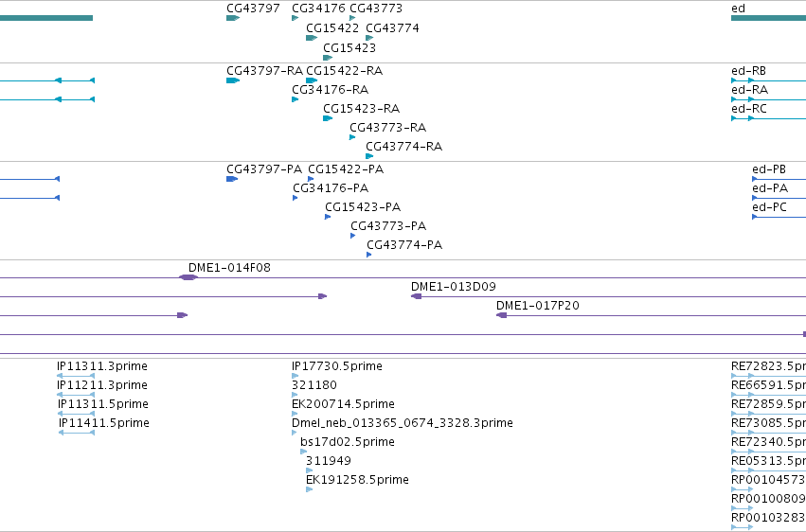Click the CG43774-RA transcript arrow
This screenshot has width=806, height=532.
pyautogui.click(x=369, y=156)
